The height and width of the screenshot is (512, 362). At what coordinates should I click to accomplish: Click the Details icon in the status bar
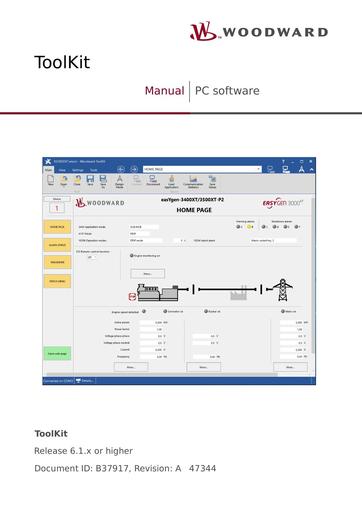[x=78, y=381]
